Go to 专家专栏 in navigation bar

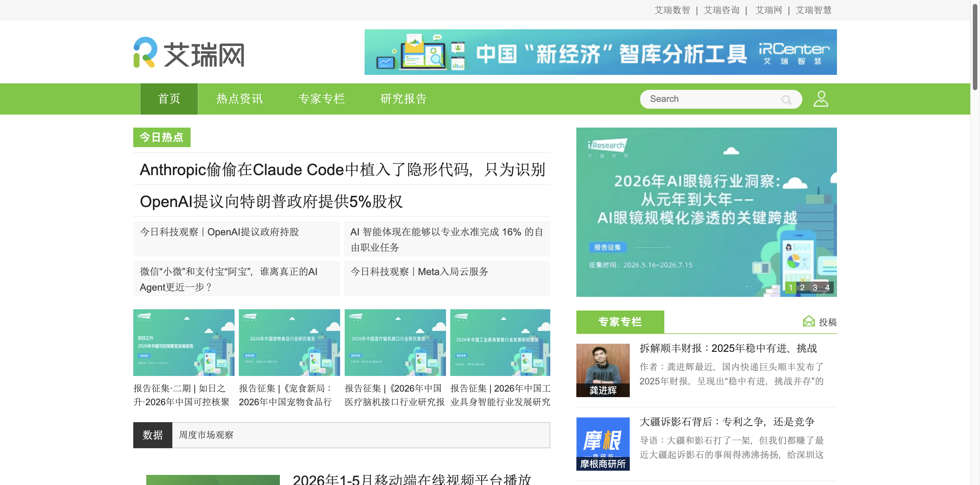(x=322, y=99)
